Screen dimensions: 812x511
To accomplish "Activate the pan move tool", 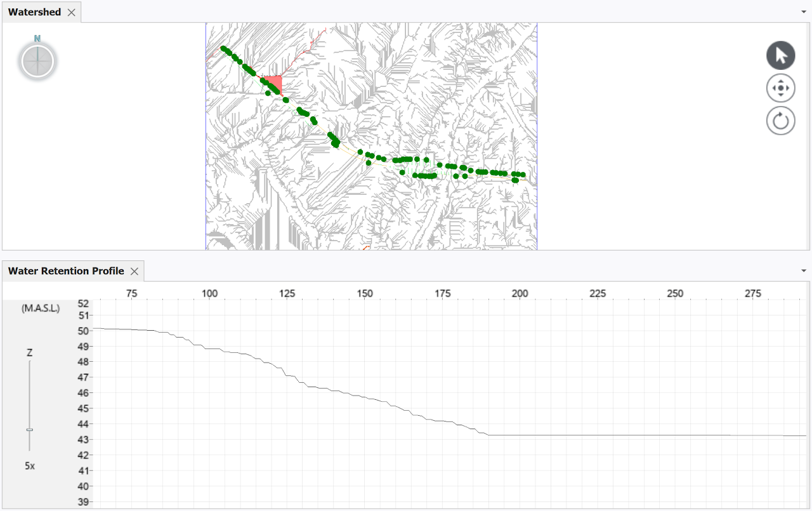I will [x=780, y=88].
